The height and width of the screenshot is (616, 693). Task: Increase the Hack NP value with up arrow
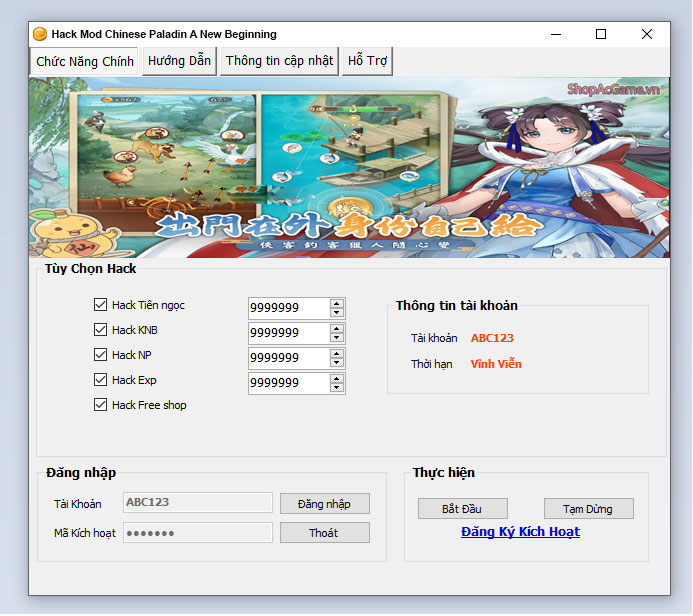(x=337, y=354)
